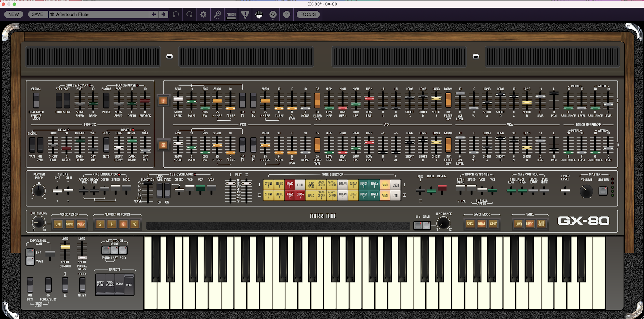
Task: Select the FLUTE tone in row I
Action: [x=300, y=185]
